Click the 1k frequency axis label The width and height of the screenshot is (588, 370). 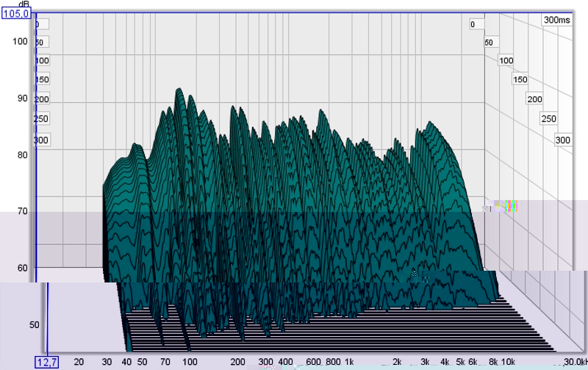(350, 363)
